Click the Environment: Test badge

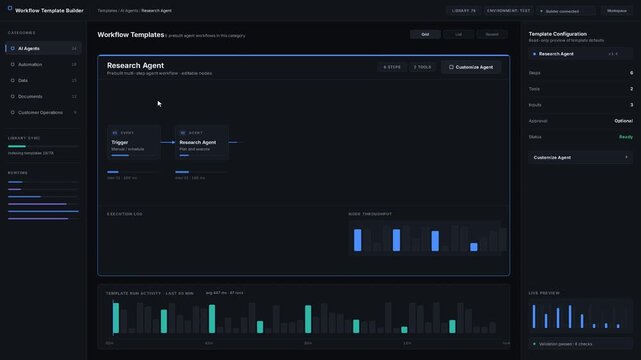(508, 11)
